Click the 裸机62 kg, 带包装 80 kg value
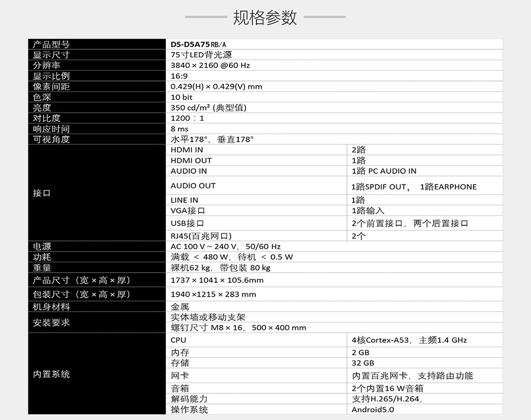The height and width of the screenshot is (420, 531). pyautogui.click(x=220, y=268)
